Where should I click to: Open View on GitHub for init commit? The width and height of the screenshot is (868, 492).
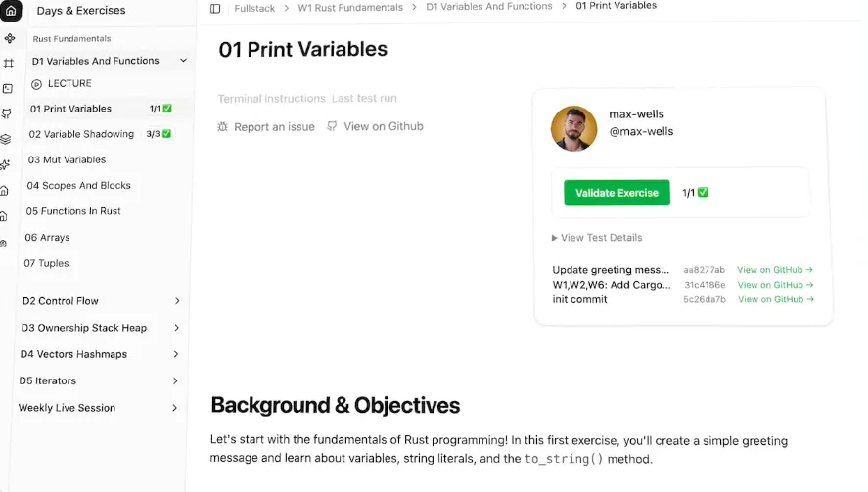click(x=776, y=299)
